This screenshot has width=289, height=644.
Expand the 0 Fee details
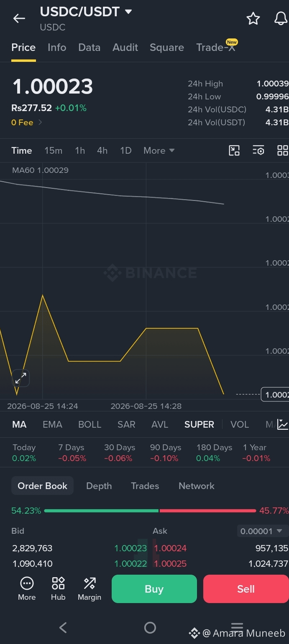(x=27, y=122)
